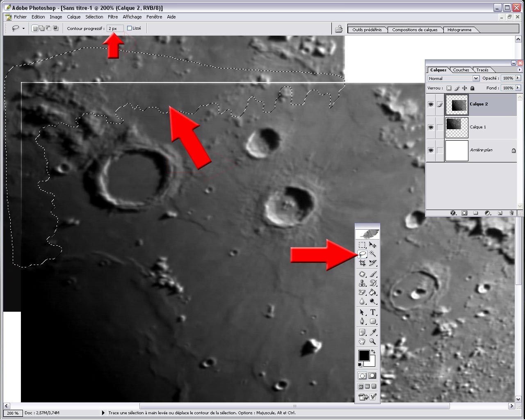Select the Magic Wand tool
The height and width of the screenshot is (420, 525).
pyautogui.click(x=372, y=254)
